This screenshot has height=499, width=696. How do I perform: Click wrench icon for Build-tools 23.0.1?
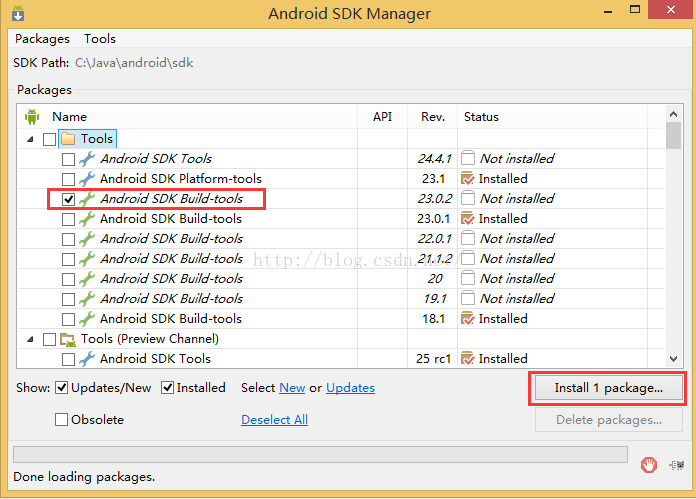pos(87,219)
